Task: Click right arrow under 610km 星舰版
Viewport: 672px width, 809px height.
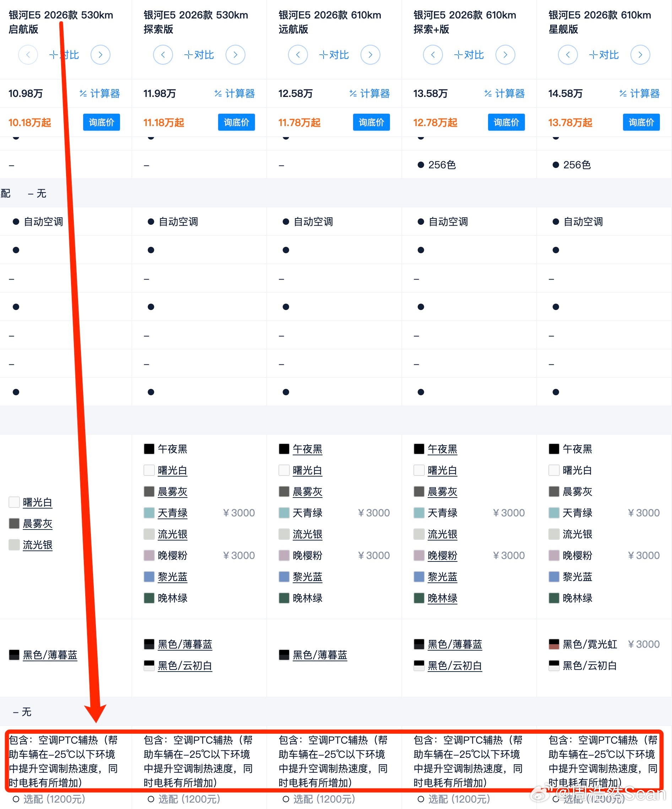Action: tap(640, 55)
